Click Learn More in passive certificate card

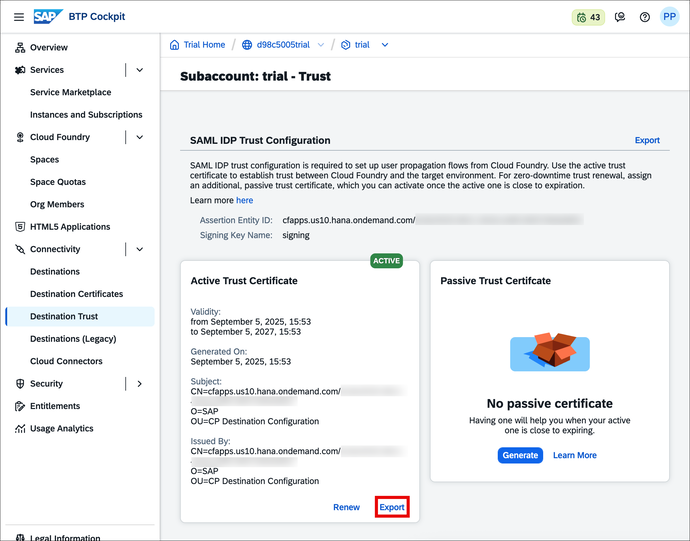pyautogui.click(x=575, y=455)
